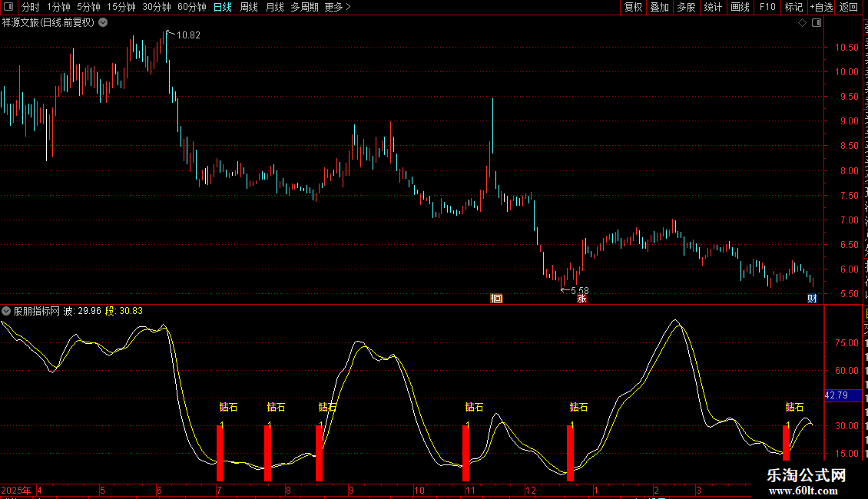
Task: Click the 回 marker icon under the chart
Action: coord(496,299)
